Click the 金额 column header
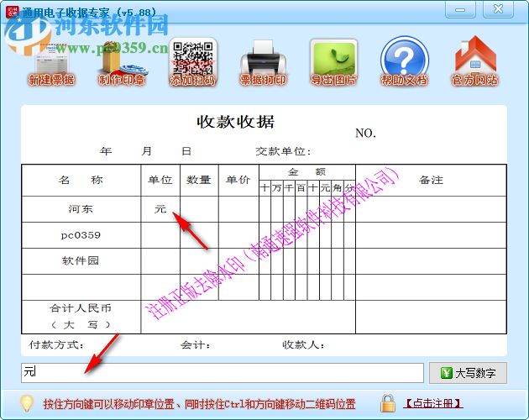Screen dimensions: 529x420 (307, 172)
